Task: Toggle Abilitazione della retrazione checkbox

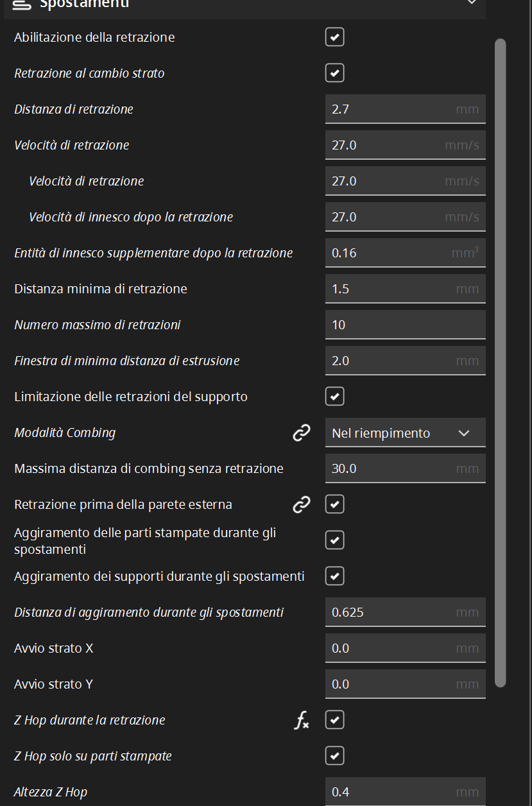Action: (x=335, y=37)
